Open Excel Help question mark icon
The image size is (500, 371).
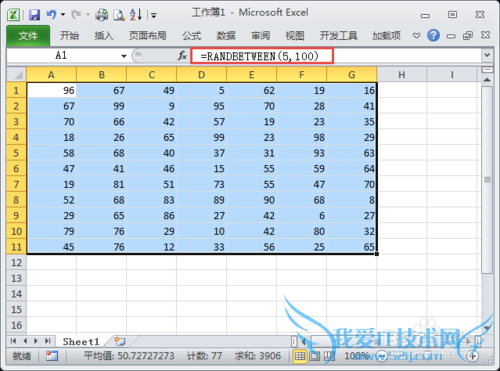click(433, 35)
